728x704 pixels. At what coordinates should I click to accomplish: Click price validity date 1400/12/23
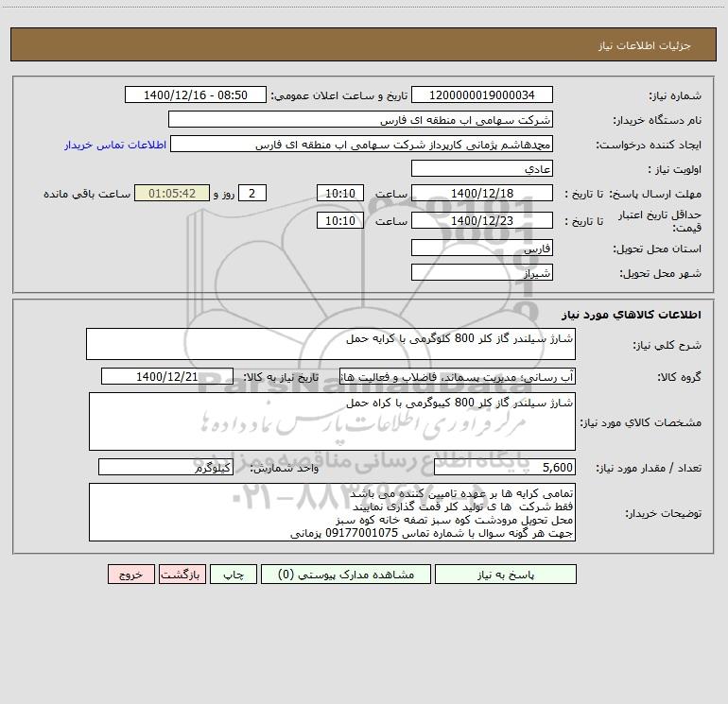(482, 220)
